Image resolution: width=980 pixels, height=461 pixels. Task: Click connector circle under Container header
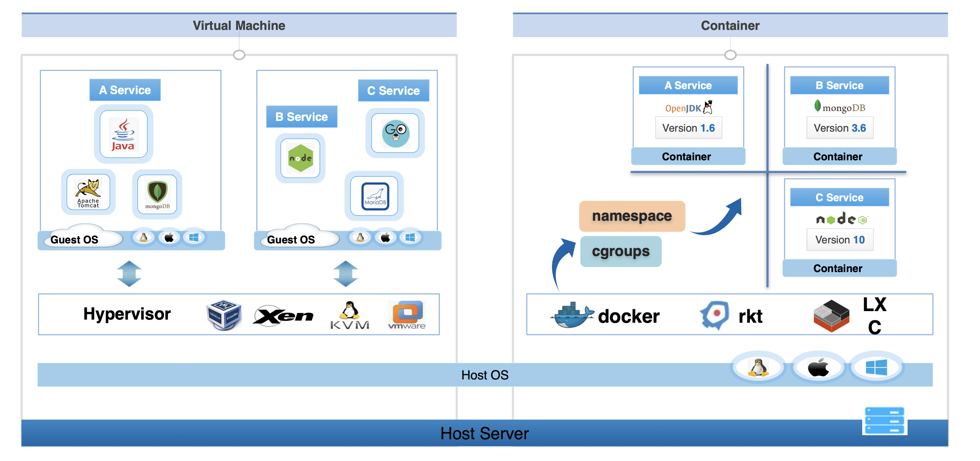click(x=730, y=55)
